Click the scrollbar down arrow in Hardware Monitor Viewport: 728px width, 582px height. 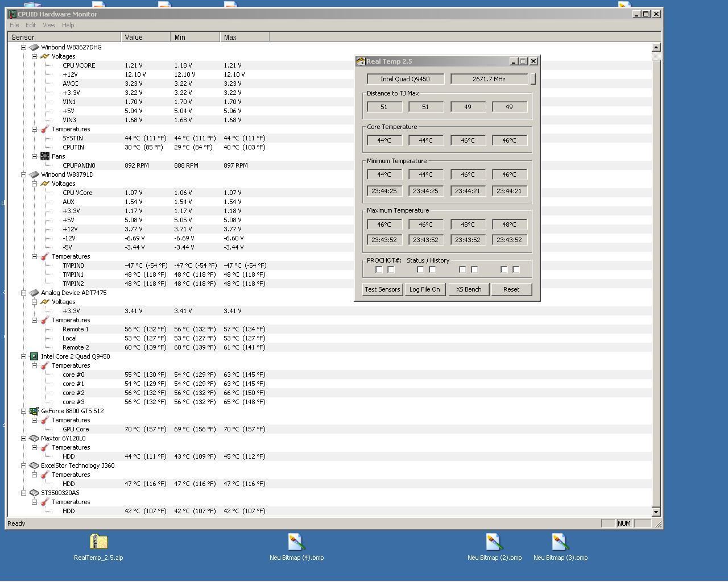[656, 512]
